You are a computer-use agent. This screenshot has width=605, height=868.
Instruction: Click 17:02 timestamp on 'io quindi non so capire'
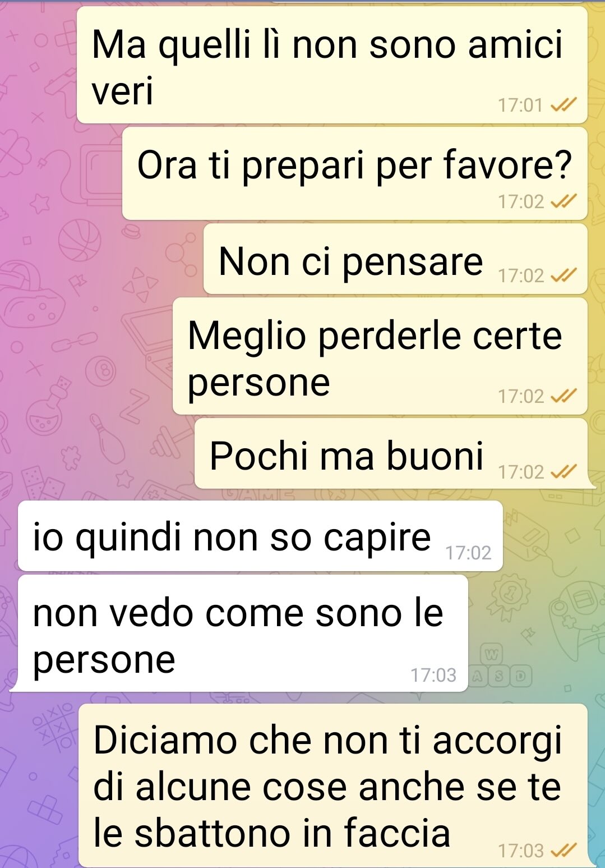coord(468,553)
